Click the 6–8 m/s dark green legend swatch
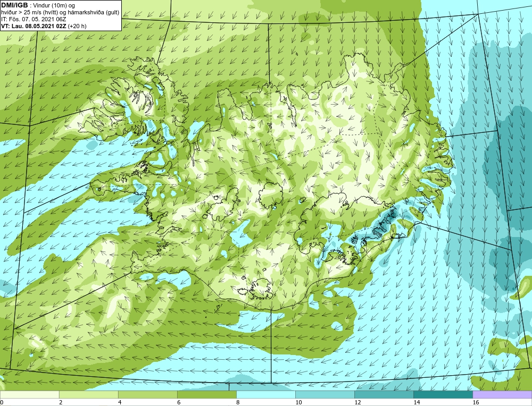This screenshot has width=532, height=406. (x=206, y=394)
